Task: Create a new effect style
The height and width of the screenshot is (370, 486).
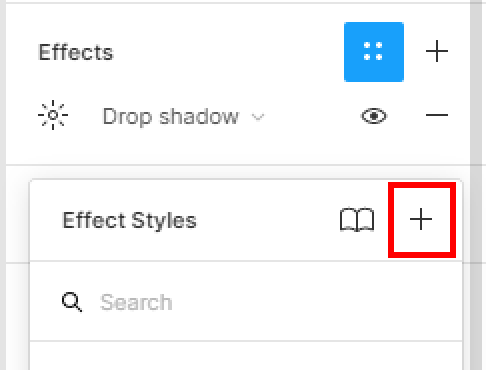Action: point(421,219)
